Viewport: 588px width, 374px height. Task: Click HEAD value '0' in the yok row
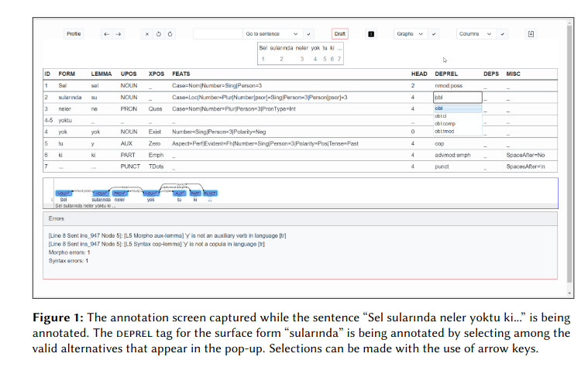(x=413, y=132)
